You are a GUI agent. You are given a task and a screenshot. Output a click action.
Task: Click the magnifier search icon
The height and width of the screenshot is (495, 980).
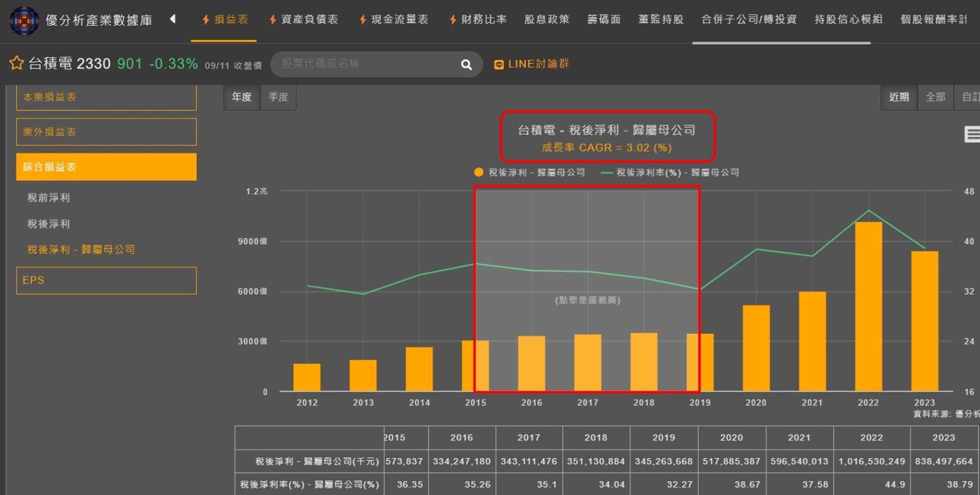pyautogui.click(x=466, y=64)
